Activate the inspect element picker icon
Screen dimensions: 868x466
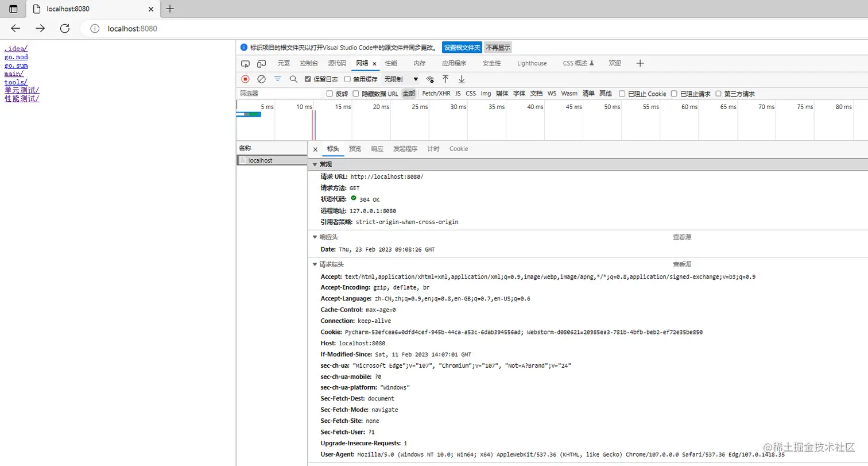245,64
